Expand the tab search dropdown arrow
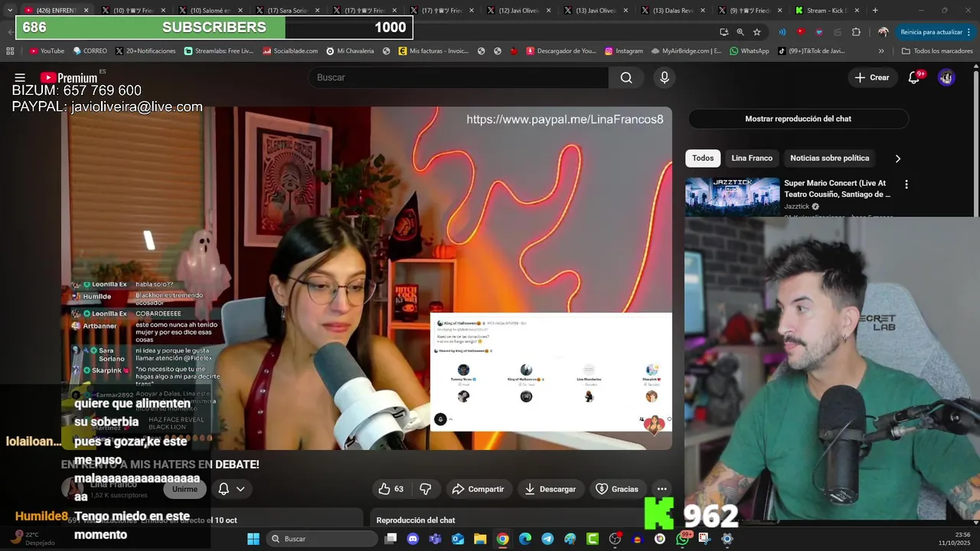This screenshot has height=551, width=980. coord(9,10)
